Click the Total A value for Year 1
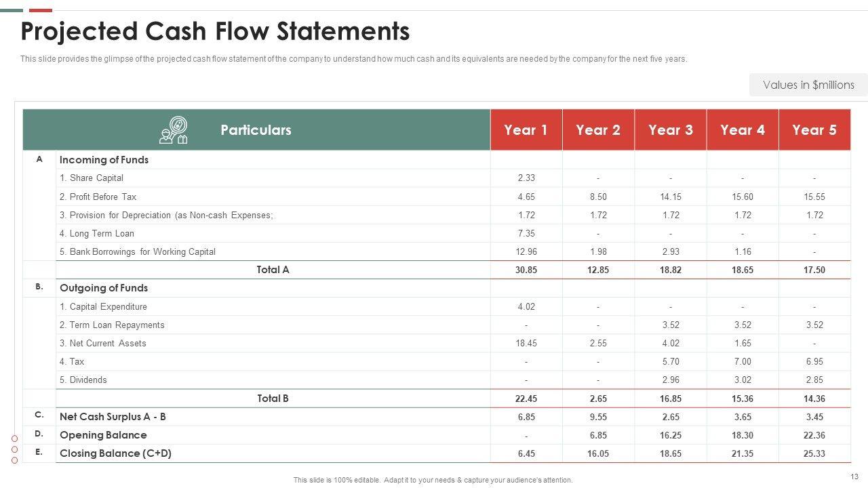Image resolution: width=868 pixels, height=488 pixels. [x=526, y=270]
